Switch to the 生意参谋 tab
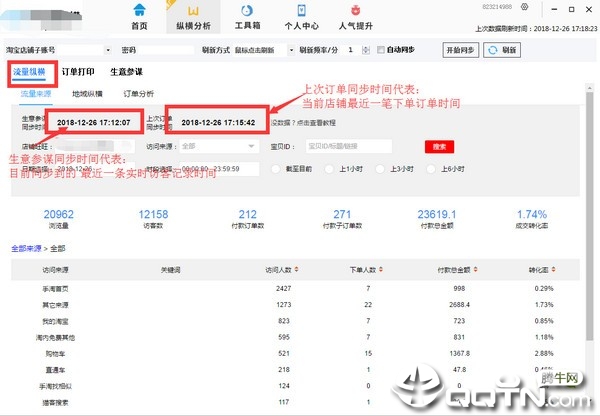Viewport: 600px width, 416px height. point(126,72)
